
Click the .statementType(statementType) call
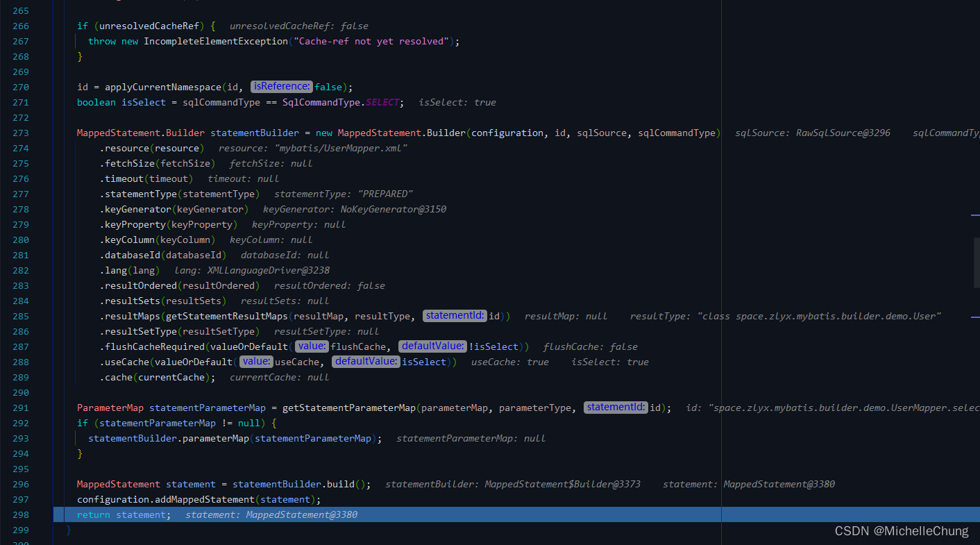[179, 194]
